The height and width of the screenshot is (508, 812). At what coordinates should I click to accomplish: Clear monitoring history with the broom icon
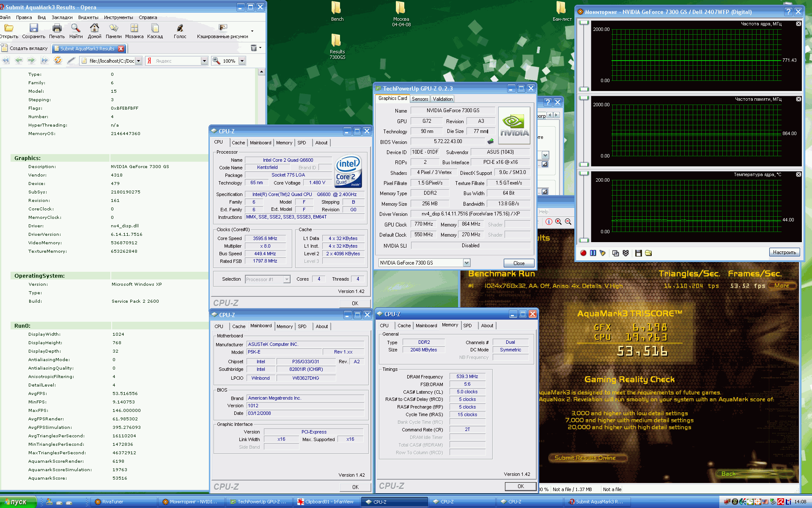pyautogui.click(x=603, y=253)
